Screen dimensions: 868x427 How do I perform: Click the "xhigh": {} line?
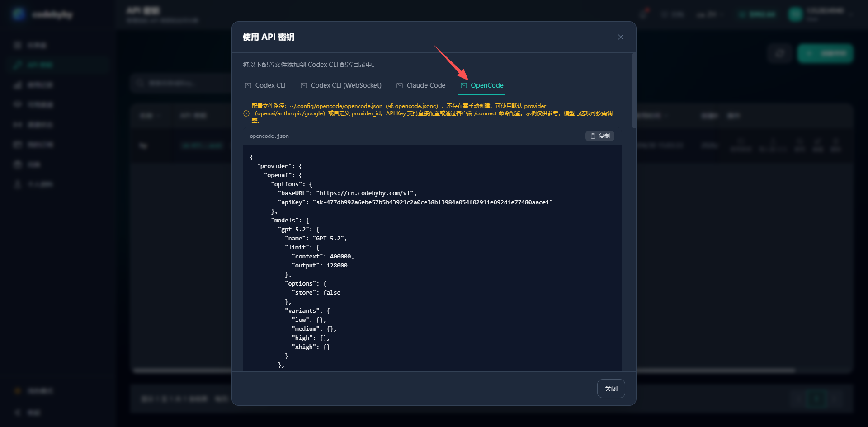point(311,347)
